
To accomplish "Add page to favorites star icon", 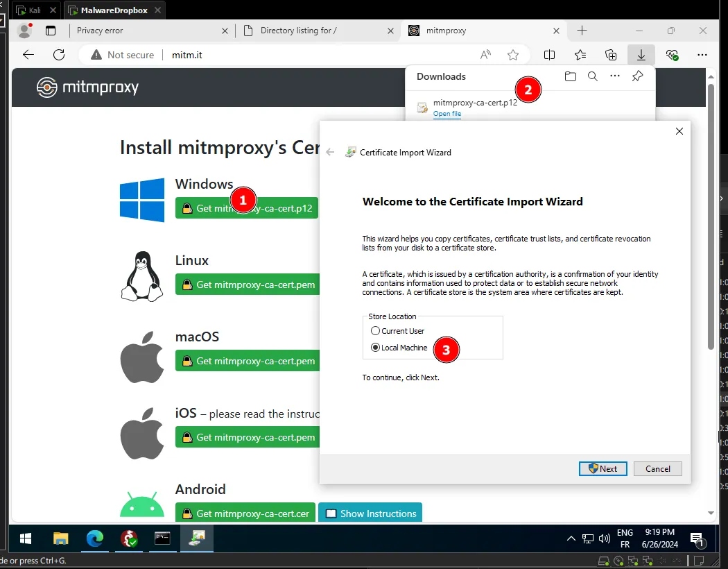I will [x=513, y=55].
